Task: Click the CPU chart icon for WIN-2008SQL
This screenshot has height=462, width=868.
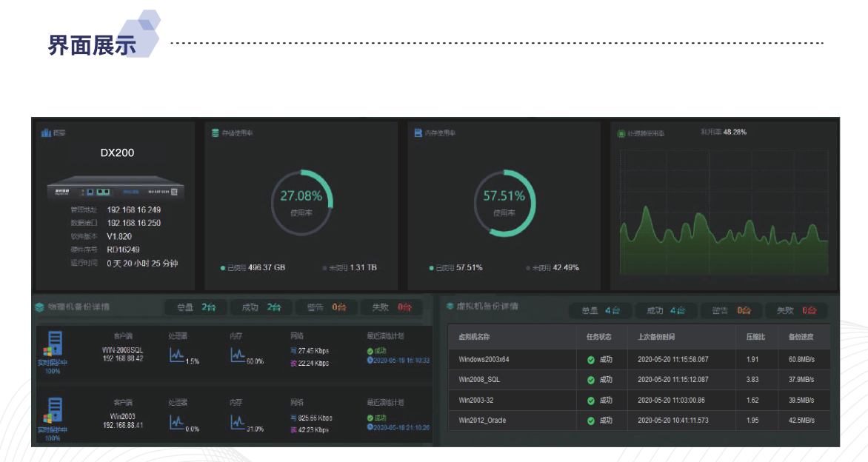Action: (x=176, y=355)
